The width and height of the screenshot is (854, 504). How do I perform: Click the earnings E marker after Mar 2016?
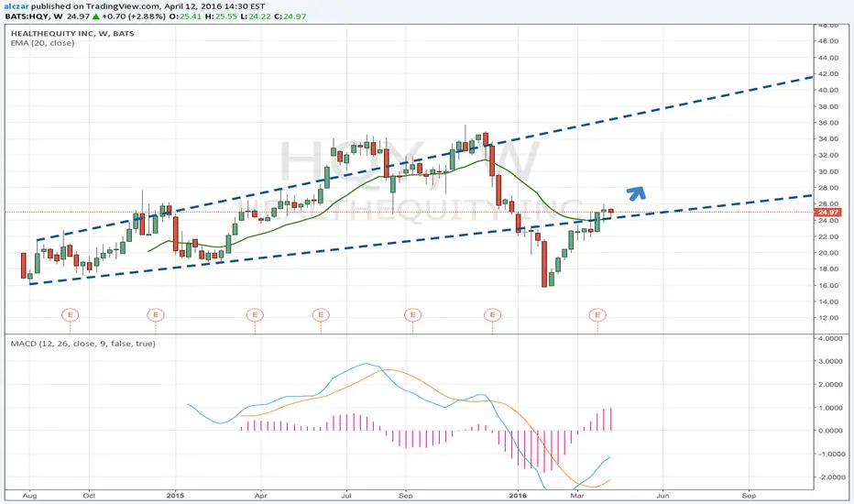pyautogui.click(x=597, y=314)
